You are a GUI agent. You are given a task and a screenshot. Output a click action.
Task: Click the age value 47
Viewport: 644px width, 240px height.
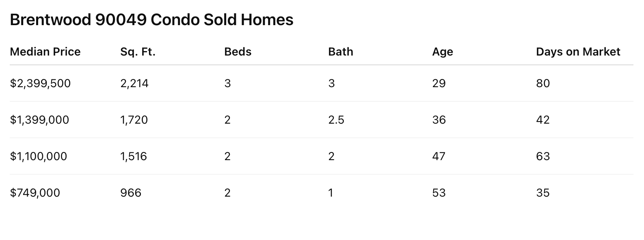439,156
